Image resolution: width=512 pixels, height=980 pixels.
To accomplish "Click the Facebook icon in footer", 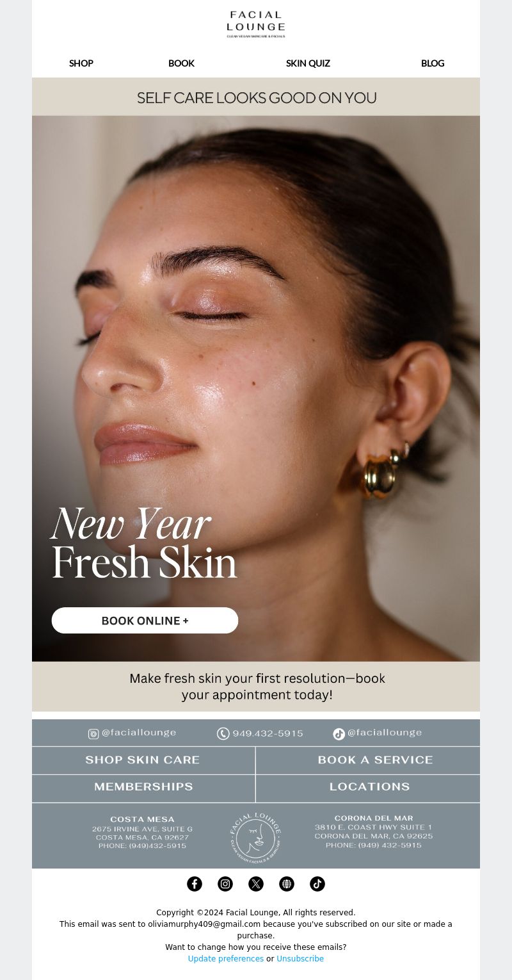I will point(195,884).
